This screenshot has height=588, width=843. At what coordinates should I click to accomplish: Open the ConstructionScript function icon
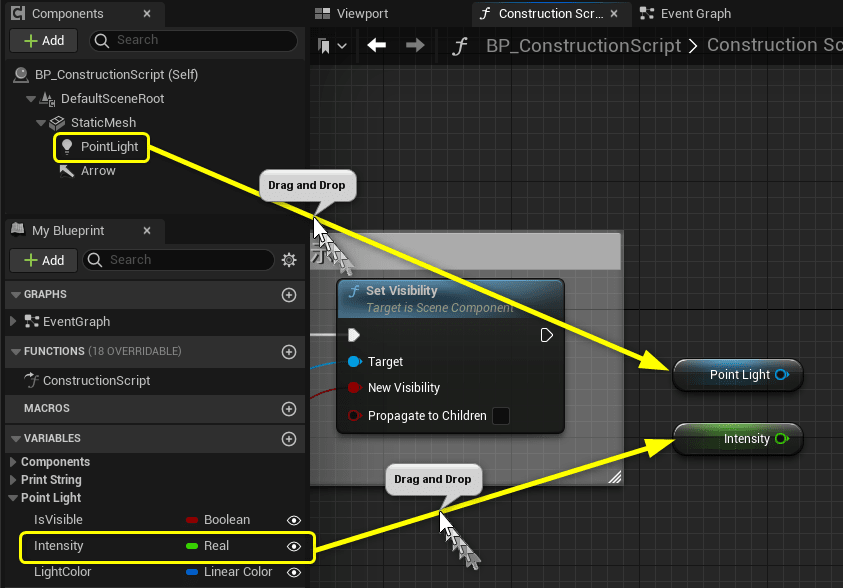(x=31, y=380)
